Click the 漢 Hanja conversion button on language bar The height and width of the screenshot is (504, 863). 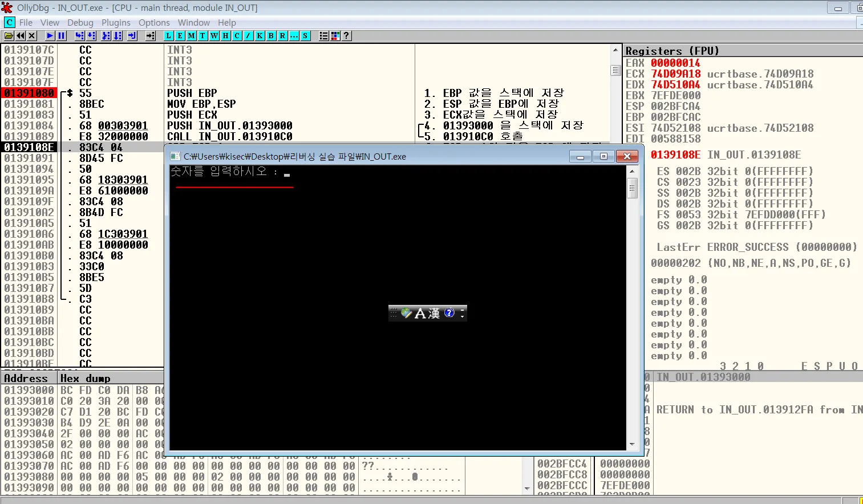(x=434, y=313)
